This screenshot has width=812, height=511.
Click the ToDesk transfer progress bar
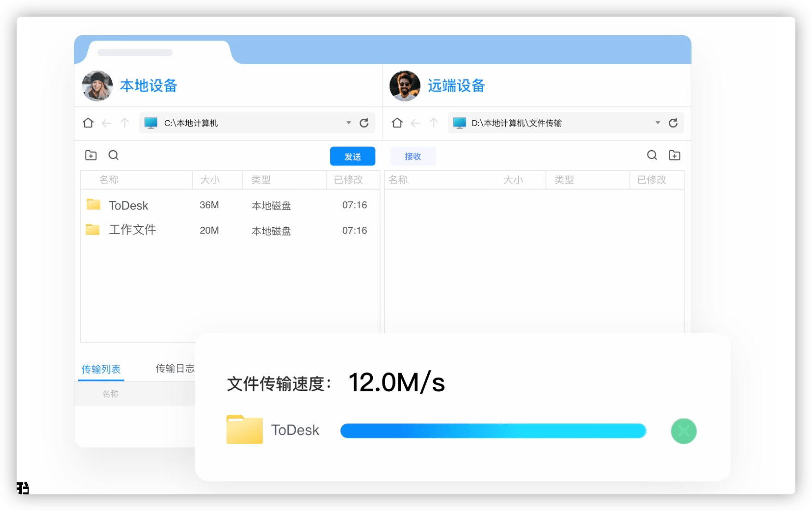pos(493,431)
